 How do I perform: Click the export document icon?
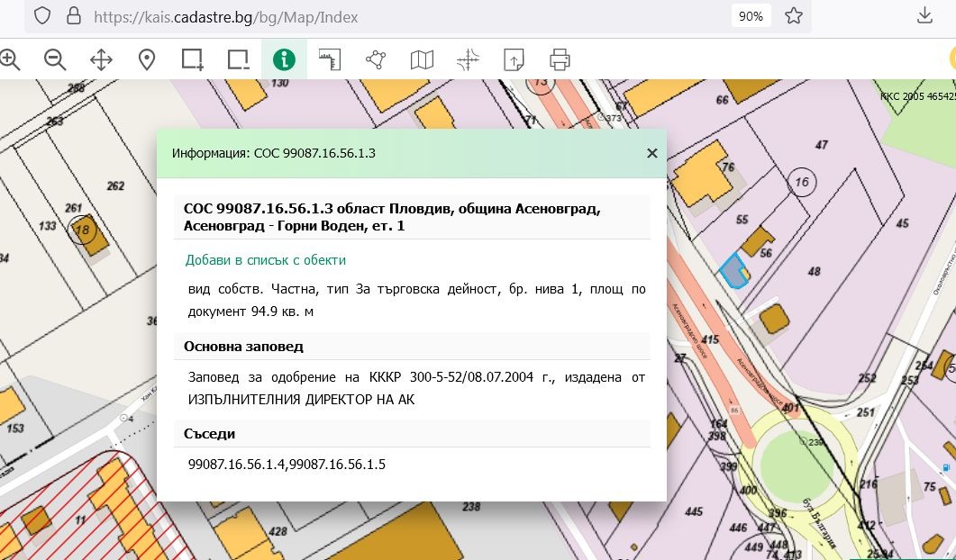coord(514,60)
